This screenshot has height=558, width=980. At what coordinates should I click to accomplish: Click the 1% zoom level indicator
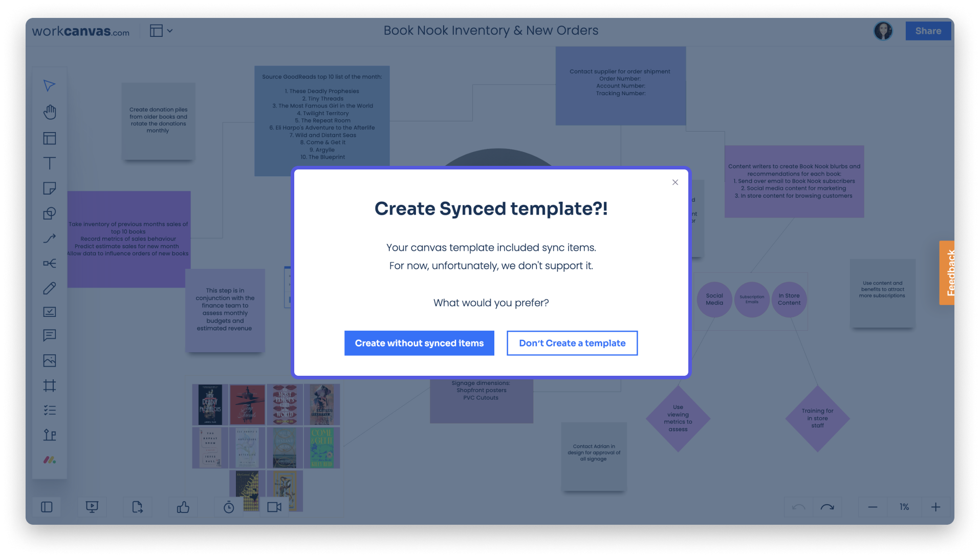(904, 507)
